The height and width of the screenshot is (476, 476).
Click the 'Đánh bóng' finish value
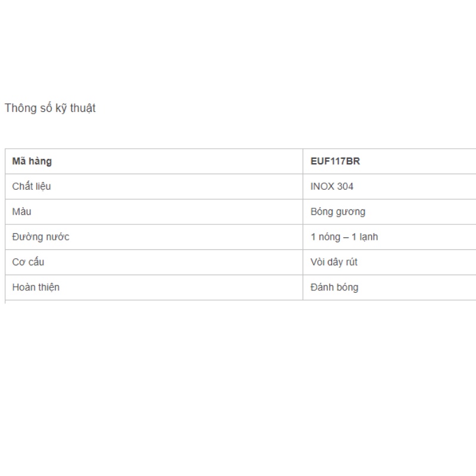click(334, 287)
